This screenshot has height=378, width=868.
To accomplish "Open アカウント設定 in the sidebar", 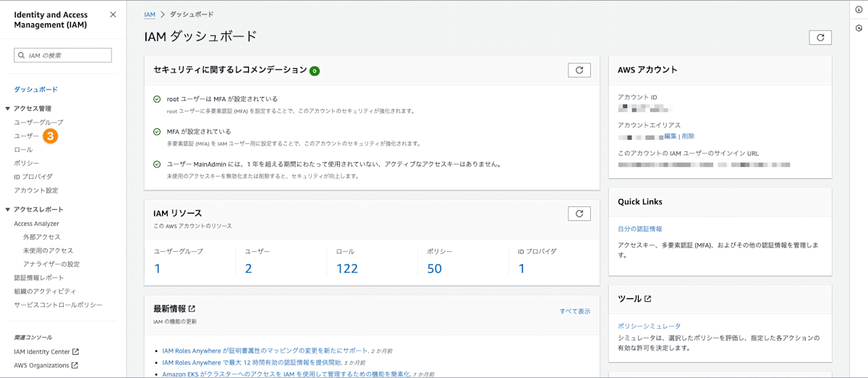I will point(36,190).
